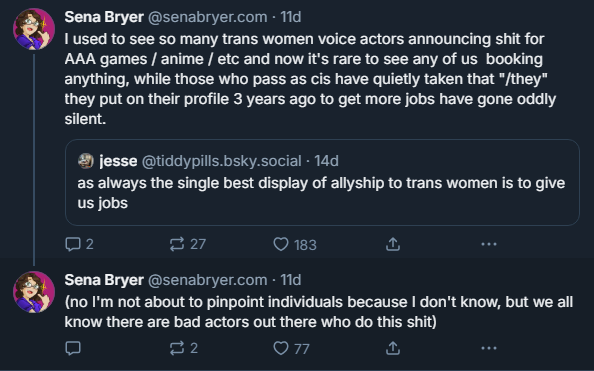The image size is (594, 371).
Task: Visit @tiddypills.bsky.social handle
Action: [x=222, y=161]
